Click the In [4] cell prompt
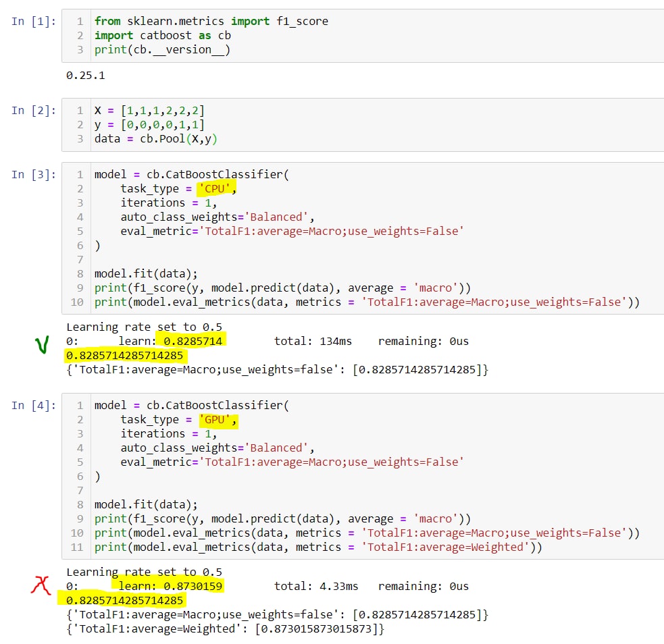Viewport: 664px width, 644px height. point(34,405)
